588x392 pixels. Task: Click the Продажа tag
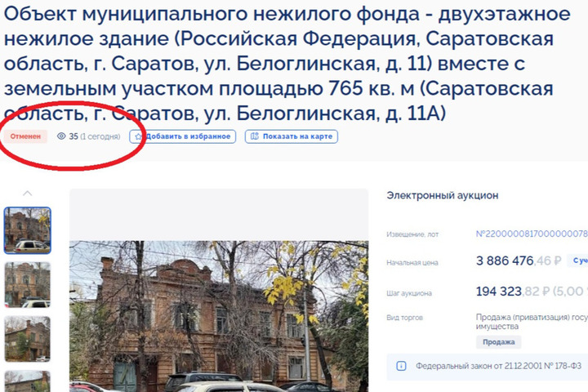click(498, 342)
